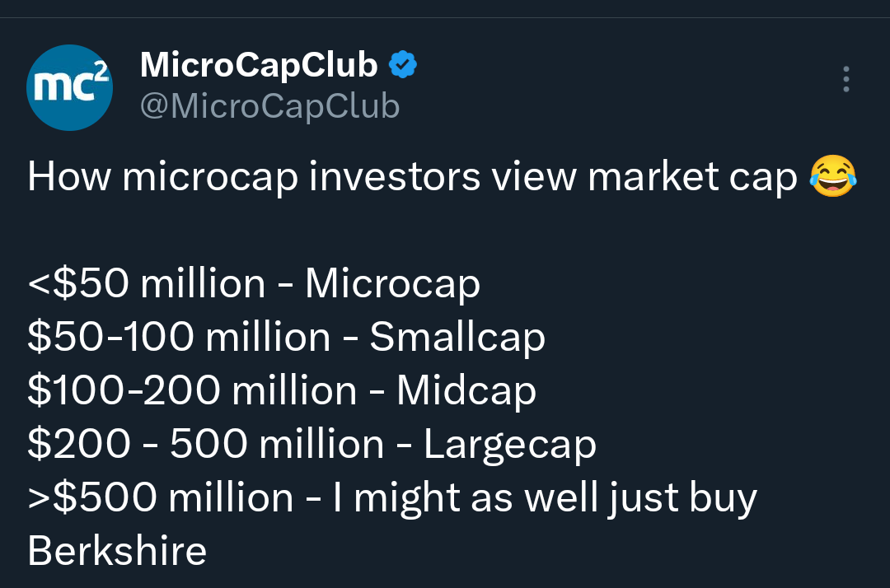
Task: Select the "$200 - 500 million" amount text
Action: point(205,445)
